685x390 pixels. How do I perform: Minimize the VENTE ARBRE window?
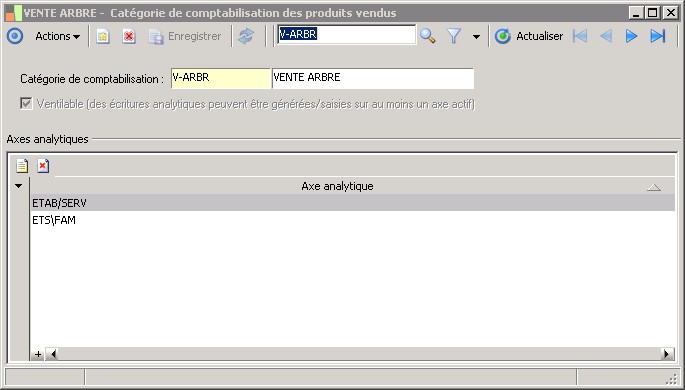click(x=636, y=13)
